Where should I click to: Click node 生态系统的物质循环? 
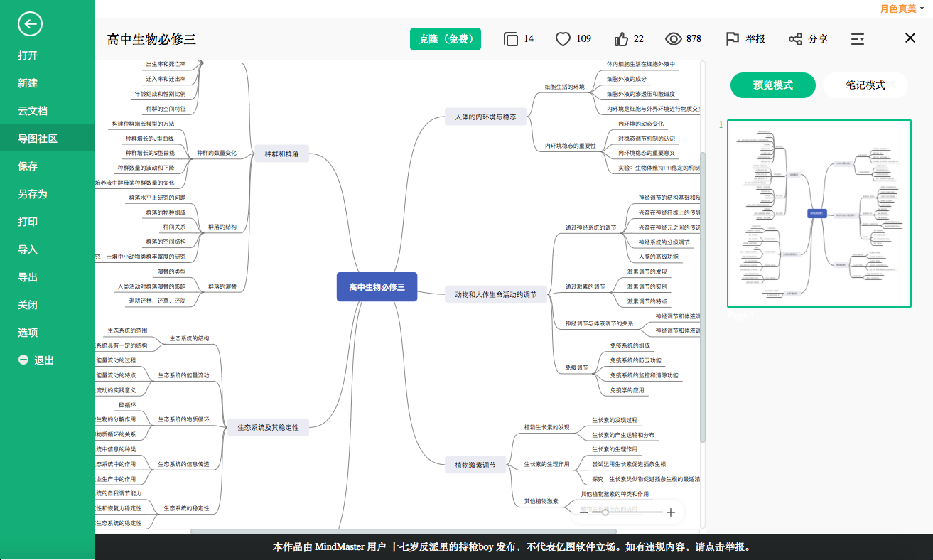pos(183,419)
